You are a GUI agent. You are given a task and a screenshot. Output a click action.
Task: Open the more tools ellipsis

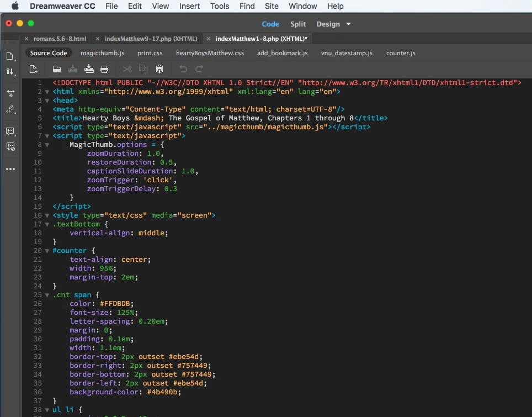coord(10,169)
